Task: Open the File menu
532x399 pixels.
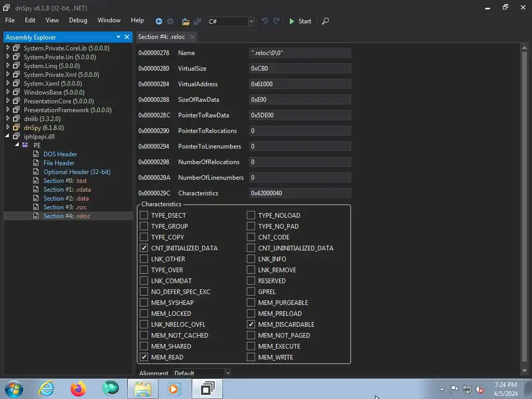Action: [10, 20]
